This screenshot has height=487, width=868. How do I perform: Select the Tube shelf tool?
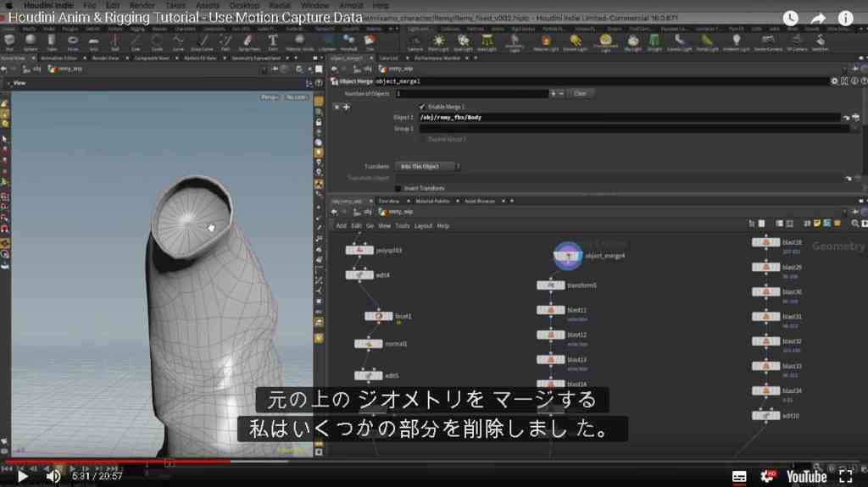click(x=52, y=42)
